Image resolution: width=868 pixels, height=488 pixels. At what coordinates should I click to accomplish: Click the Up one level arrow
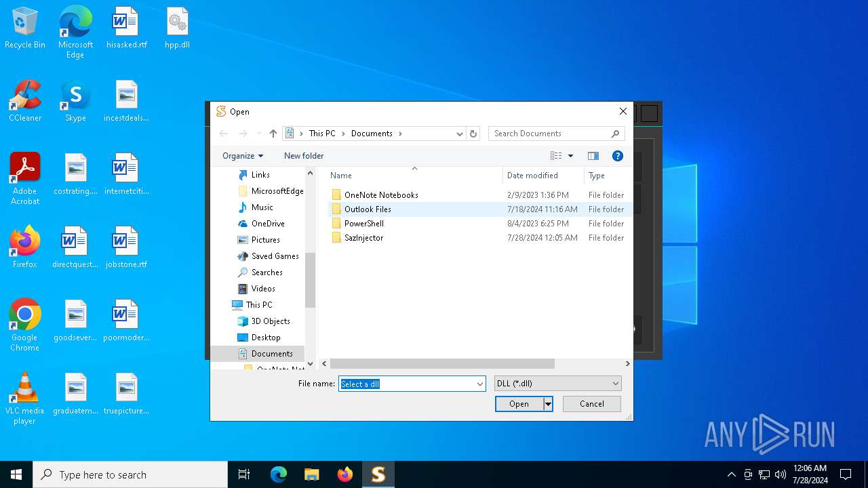[273, 134]
